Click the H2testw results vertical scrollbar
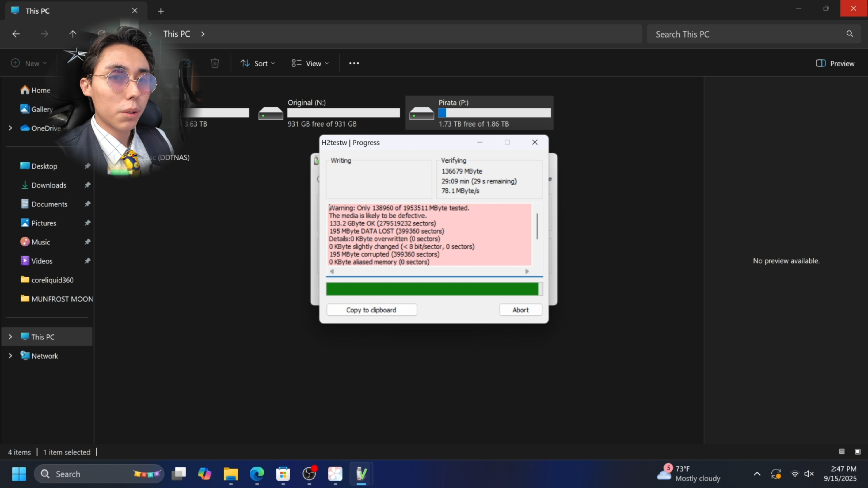This screenshot has height=488, width=868. 537,226
